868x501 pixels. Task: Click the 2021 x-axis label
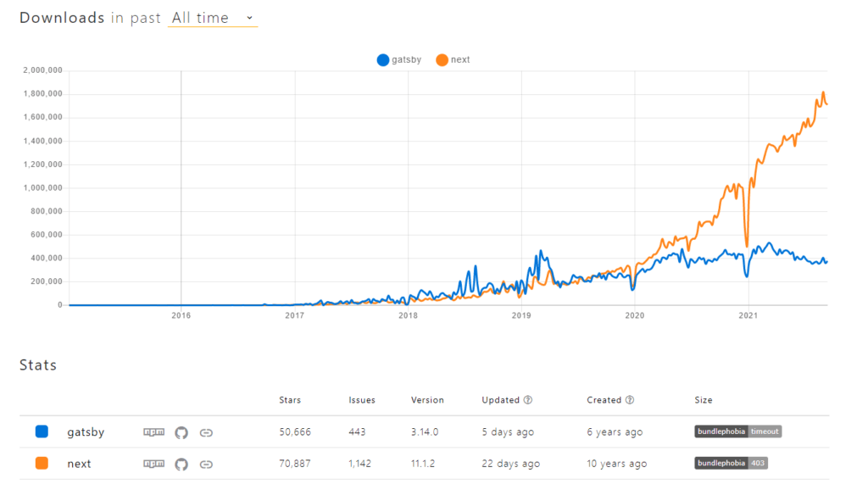pyautogui.click(x=748, y=315)
